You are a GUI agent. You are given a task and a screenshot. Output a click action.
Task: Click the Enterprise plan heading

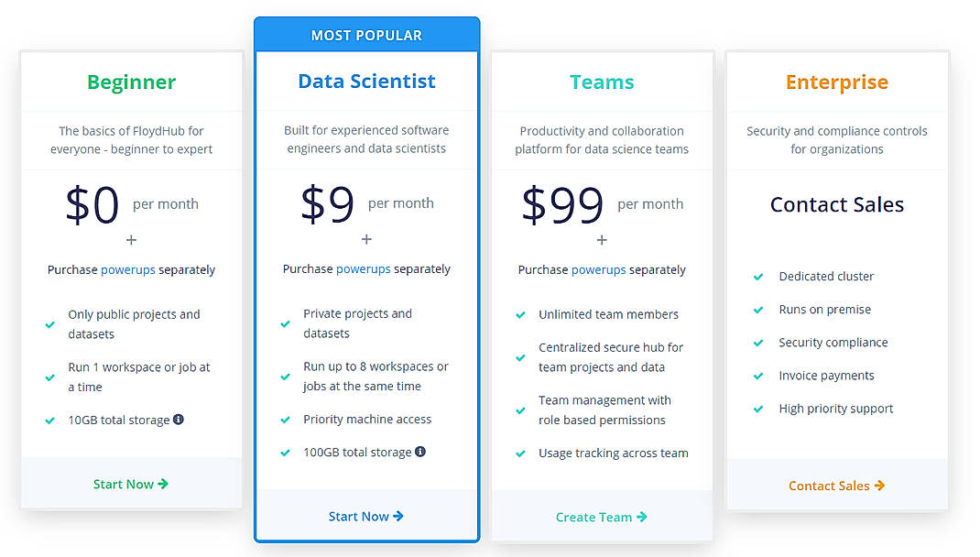[x=836, y=82]
